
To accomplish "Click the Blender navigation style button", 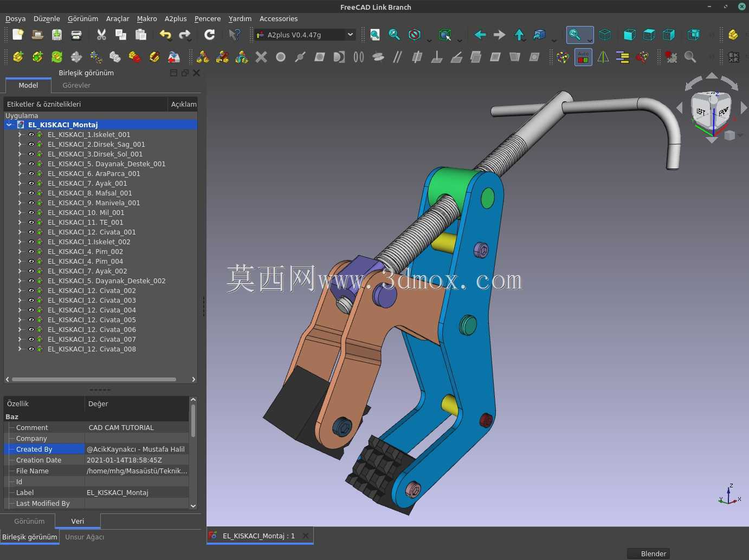I will tap(649, 554).
